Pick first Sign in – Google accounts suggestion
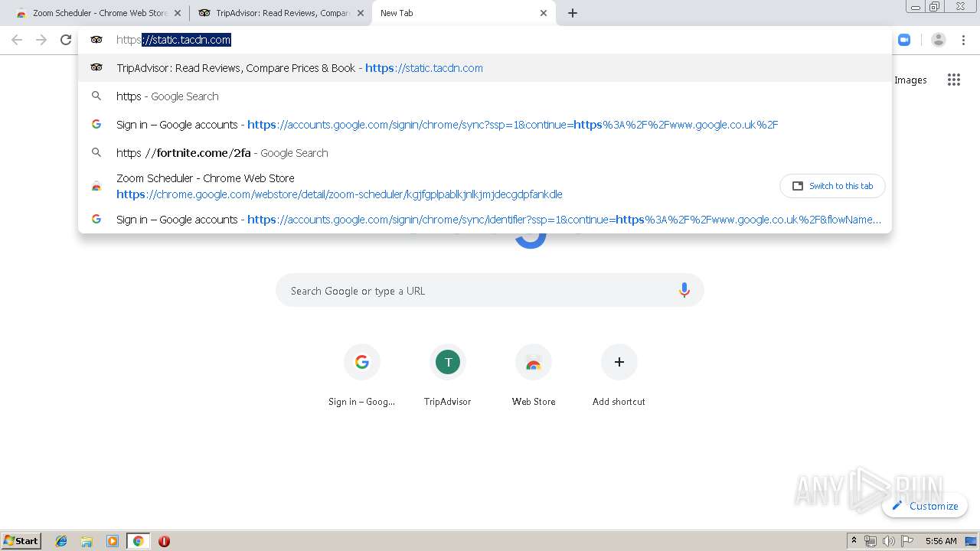The height and width of the screenshot is (551, 980). point(485,125)
